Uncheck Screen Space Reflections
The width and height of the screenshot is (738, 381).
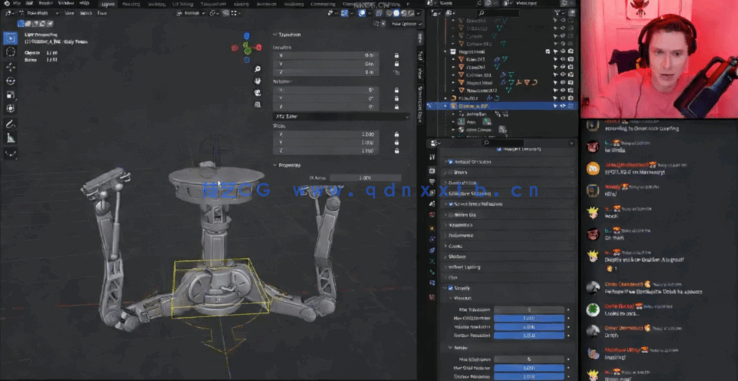pos(450,204)
